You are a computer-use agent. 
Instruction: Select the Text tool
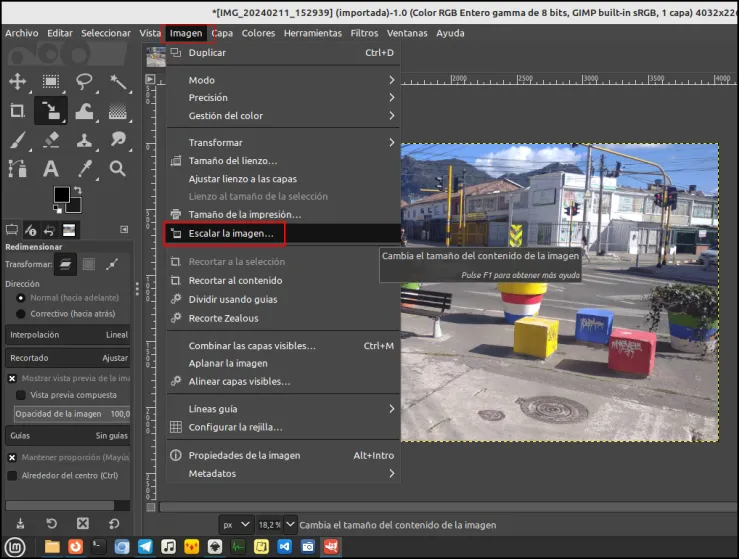point(51,169)
